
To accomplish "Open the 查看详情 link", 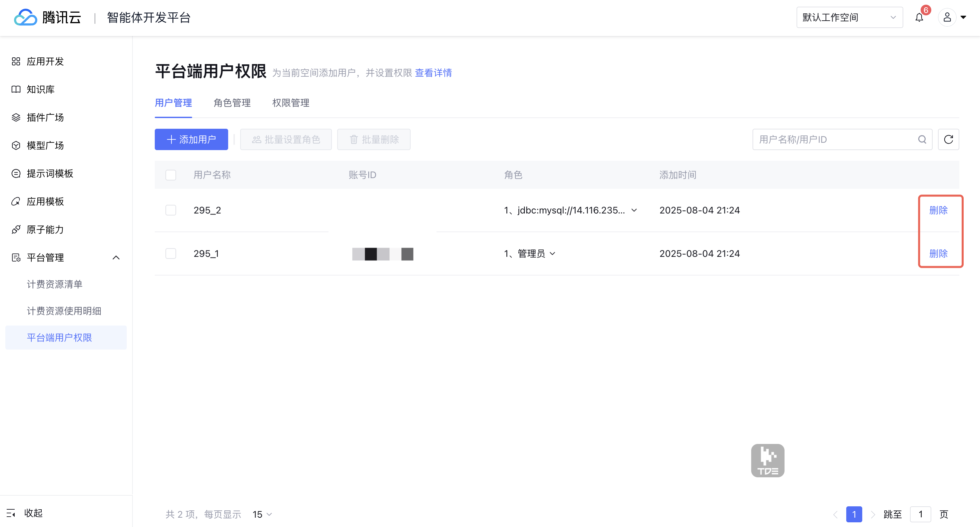I will [433, 73].
